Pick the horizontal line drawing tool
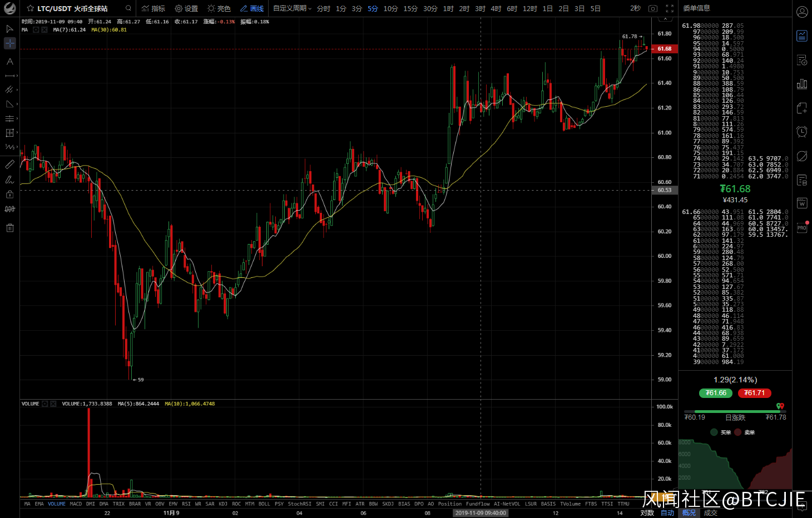 [x=9, y=76]
